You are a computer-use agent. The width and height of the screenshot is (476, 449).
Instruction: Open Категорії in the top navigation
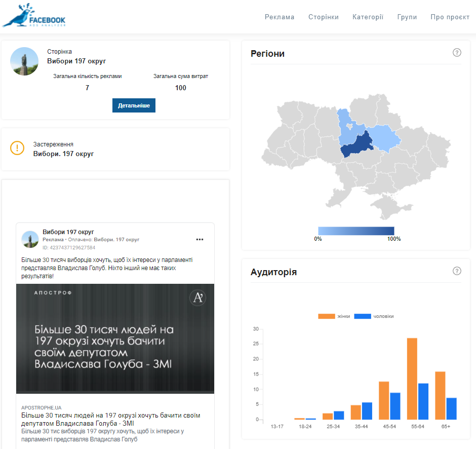click(x=368, y=17)
